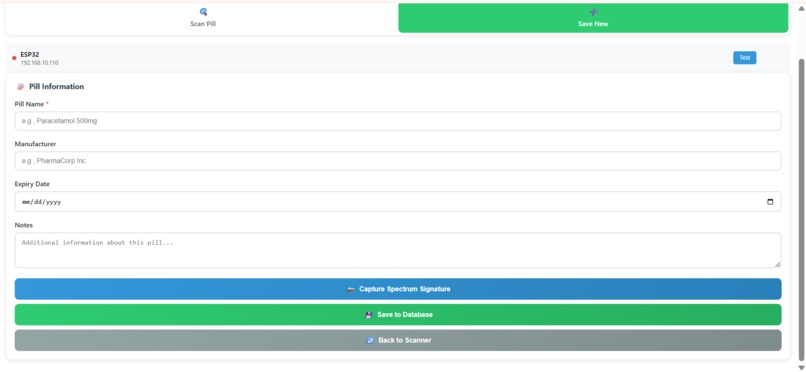Click the camera icon on Capture Spectrum Signature
Viewport: 806px width, 372px height.
click(351, 289)
